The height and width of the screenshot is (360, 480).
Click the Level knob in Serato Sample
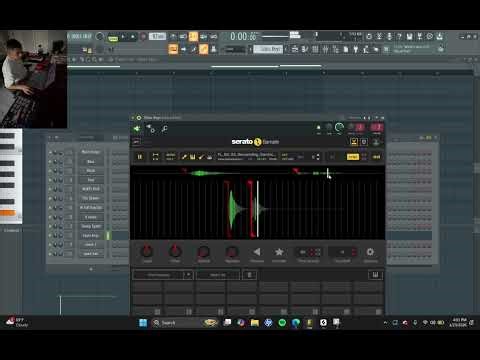point(147,251)
